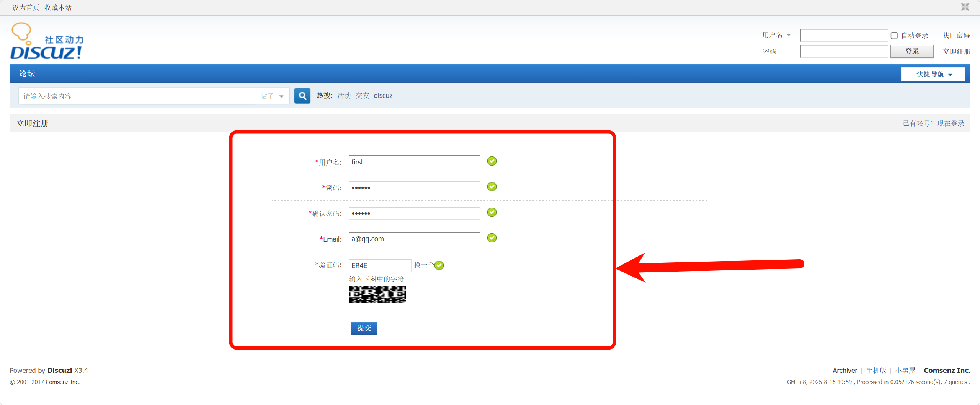Click the collapse icon at top right
Image resolution: width=980 pixels, height=405 pixels.
point(965,7)
